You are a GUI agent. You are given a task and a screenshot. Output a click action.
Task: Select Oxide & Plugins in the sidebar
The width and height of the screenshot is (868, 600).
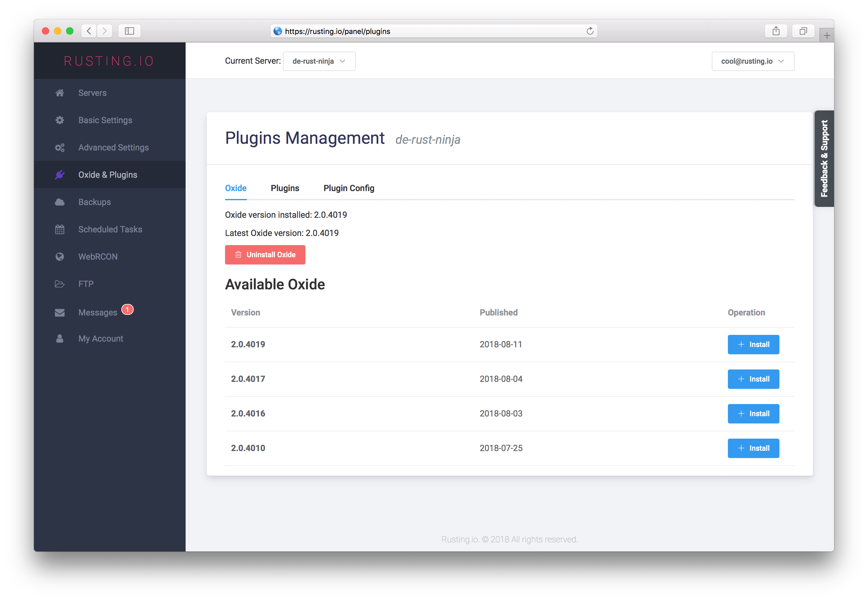point(109,175)
